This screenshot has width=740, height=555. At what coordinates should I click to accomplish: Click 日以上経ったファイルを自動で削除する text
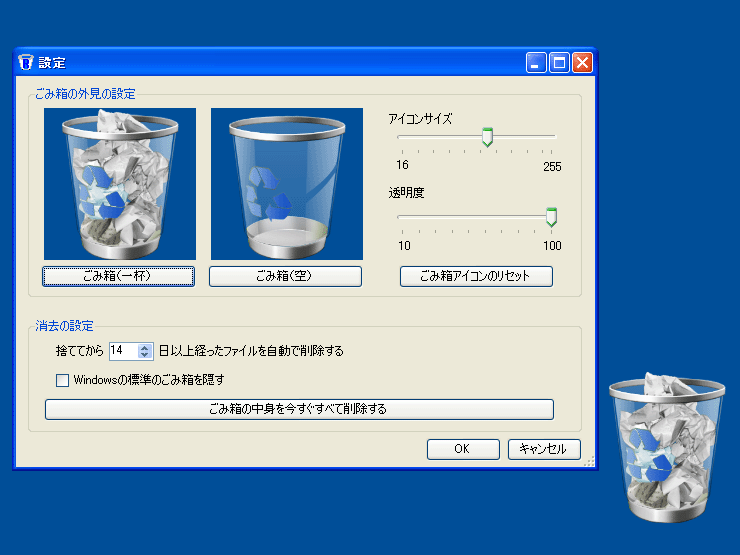click(251, 351)
